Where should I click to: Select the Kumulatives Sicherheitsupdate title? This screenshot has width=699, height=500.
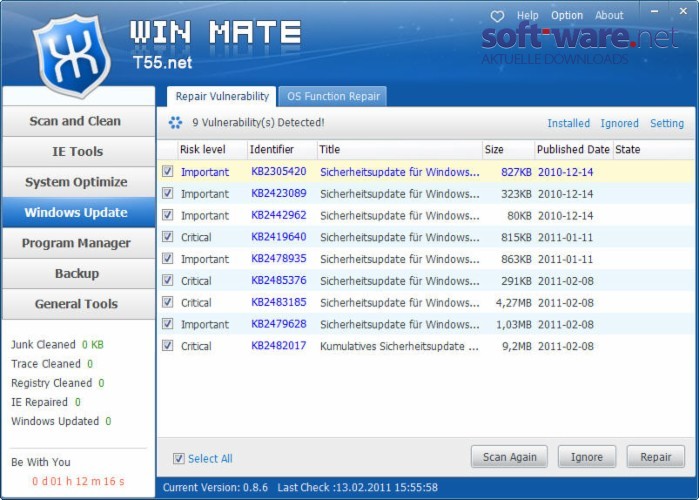pos(399,346)
